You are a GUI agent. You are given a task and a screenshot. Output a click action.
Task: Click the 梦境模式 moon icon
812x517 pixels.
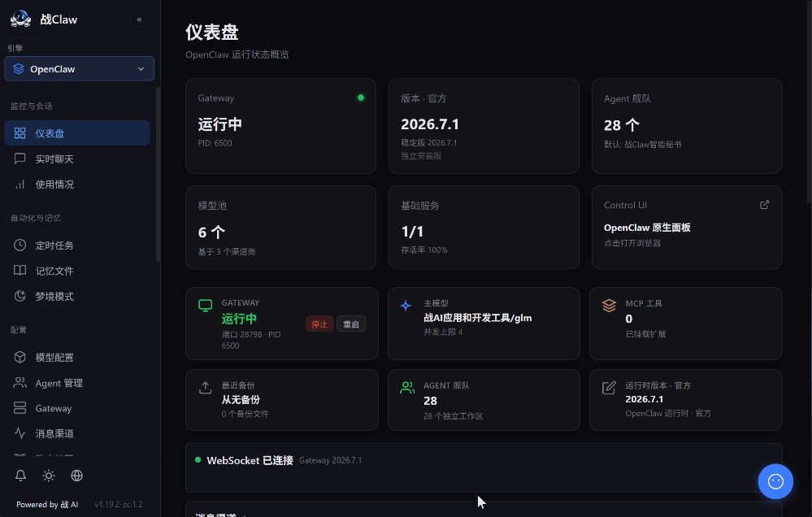point(20,296)
